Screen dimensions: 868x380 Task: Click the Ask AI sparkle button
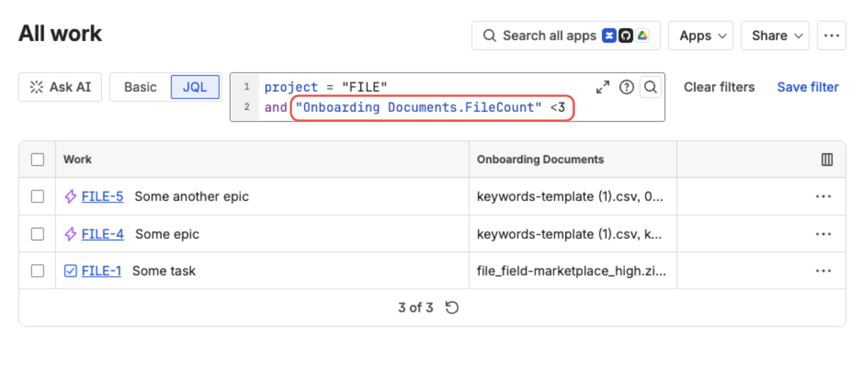[x=60, y=87]
